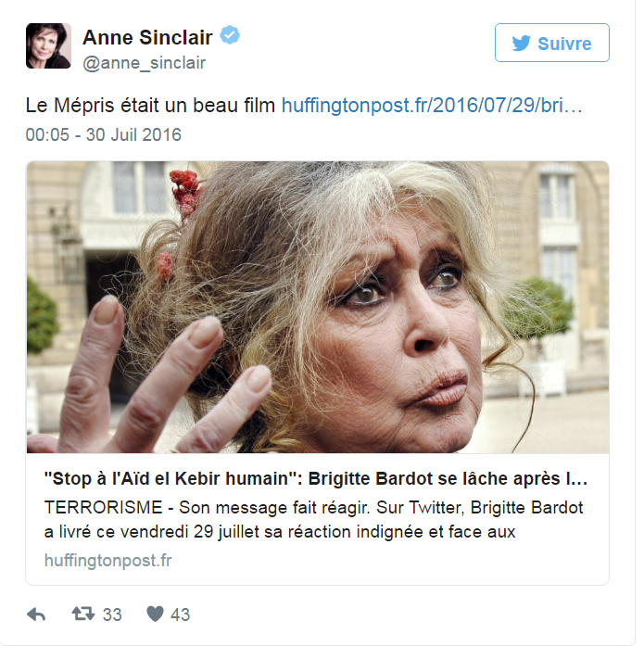Retweet using the retweet arrows icon
Image resolution: width=644 pixels, height=646 pixels.
(x=83, y=614)
